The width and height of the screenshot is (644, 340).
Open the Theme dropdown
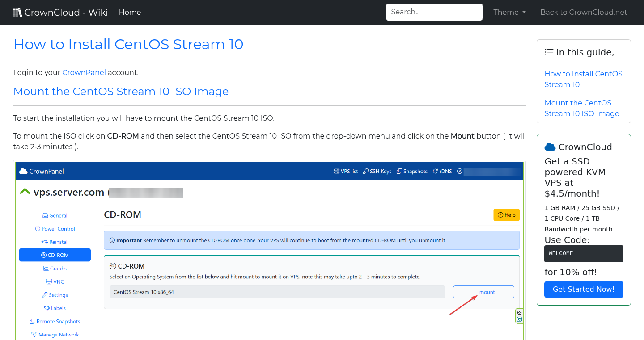(x=509, y=12)
